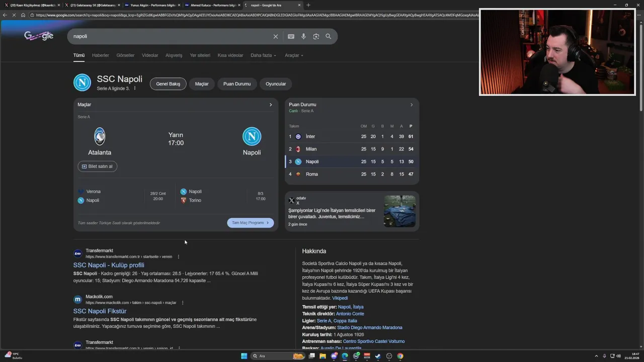Open the weather widget in taskbar

[14, 356]
